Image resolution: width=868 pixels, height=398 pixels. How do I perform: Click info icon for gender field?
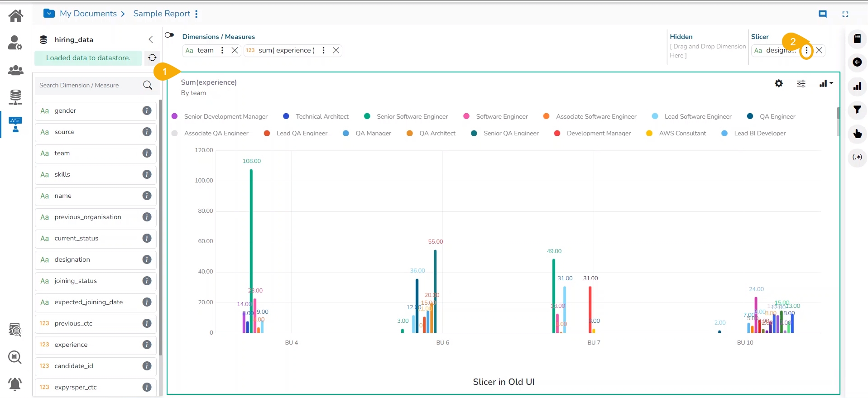coord(147,110)
